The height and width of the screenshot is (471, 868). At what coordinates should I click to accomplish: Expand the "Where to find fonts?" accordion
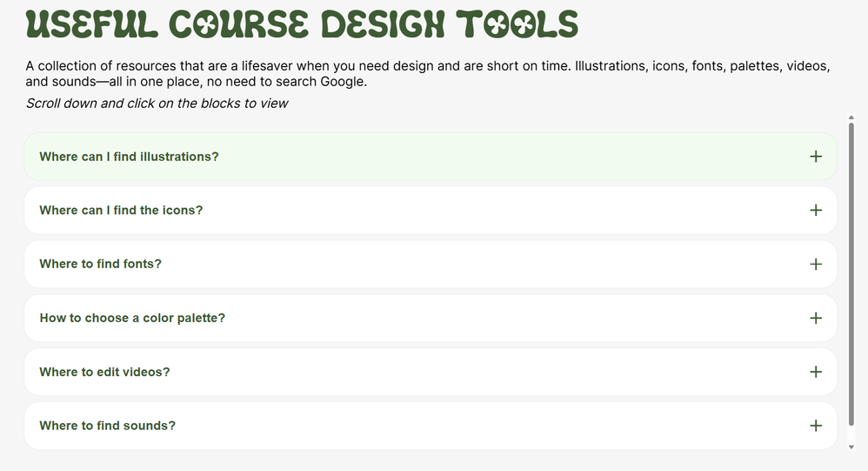coord(100,264)
